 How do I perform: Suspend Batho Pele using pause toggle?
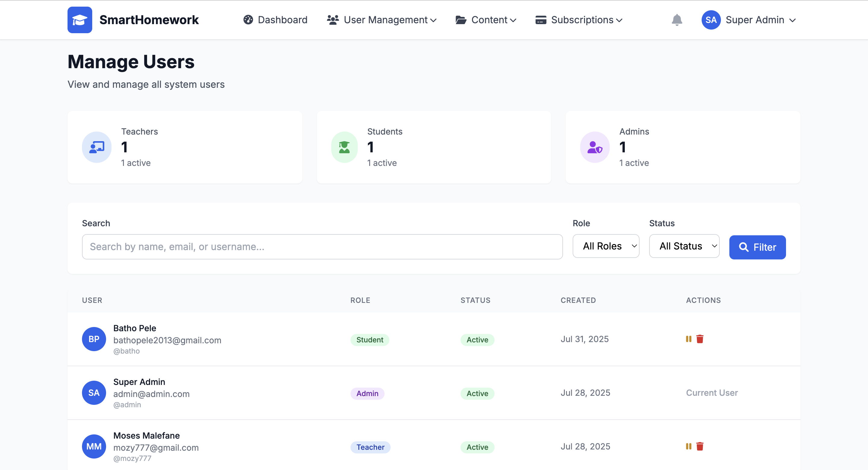click(x=688, y=339)
